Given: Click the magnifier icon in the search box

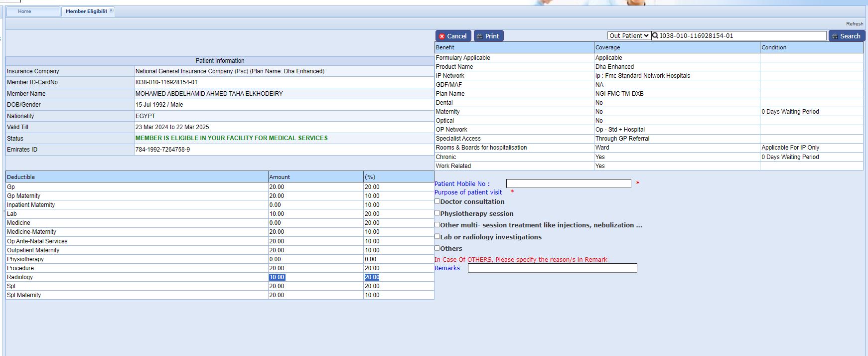Looking at the screenshot, I should (x=655, y=36).
